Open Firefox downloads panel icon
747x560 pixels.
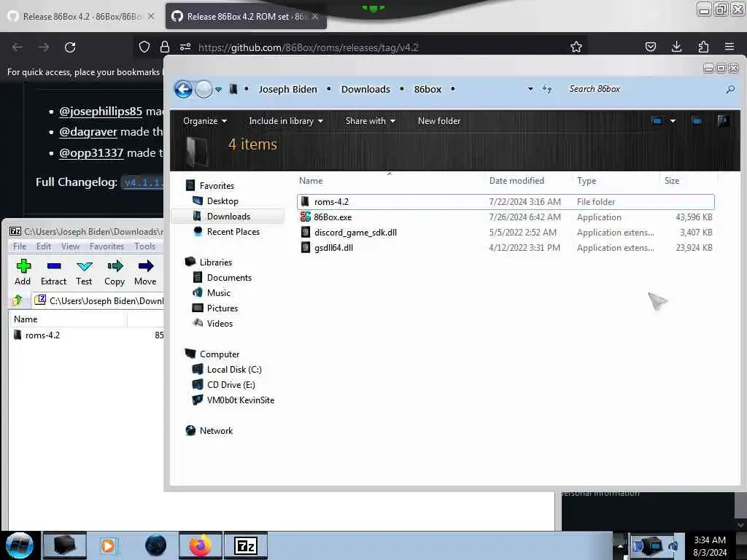click(676, 47)
